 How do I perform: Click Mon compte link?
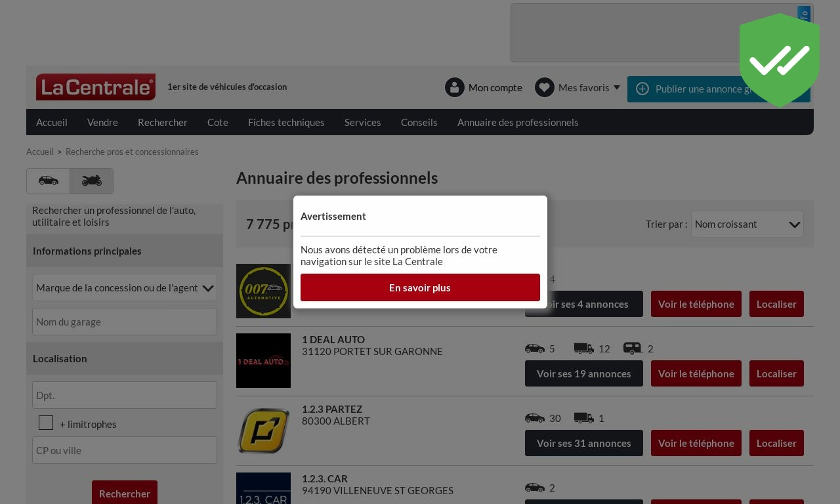[x=495, y=87]
